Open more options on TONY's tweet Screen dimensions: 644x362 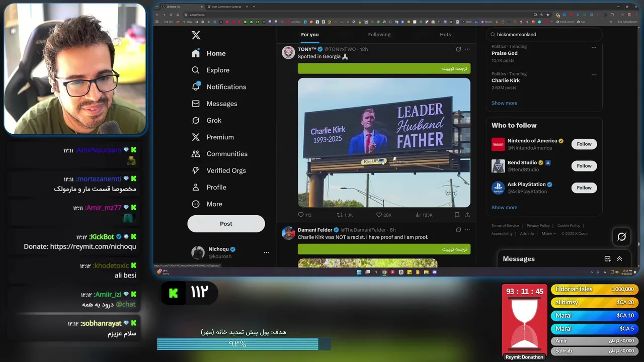point(467,49)
